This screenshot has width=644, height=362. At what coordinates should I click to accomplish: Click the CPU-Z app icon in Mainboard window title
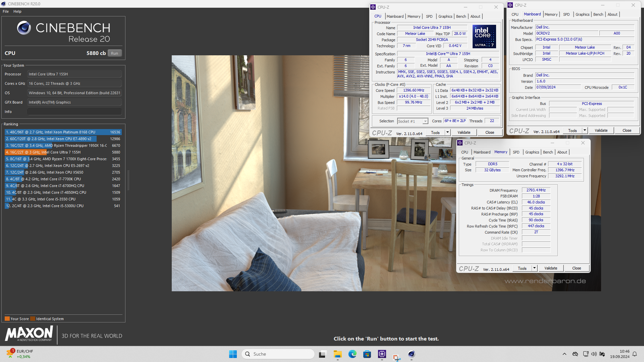[510, 5]
